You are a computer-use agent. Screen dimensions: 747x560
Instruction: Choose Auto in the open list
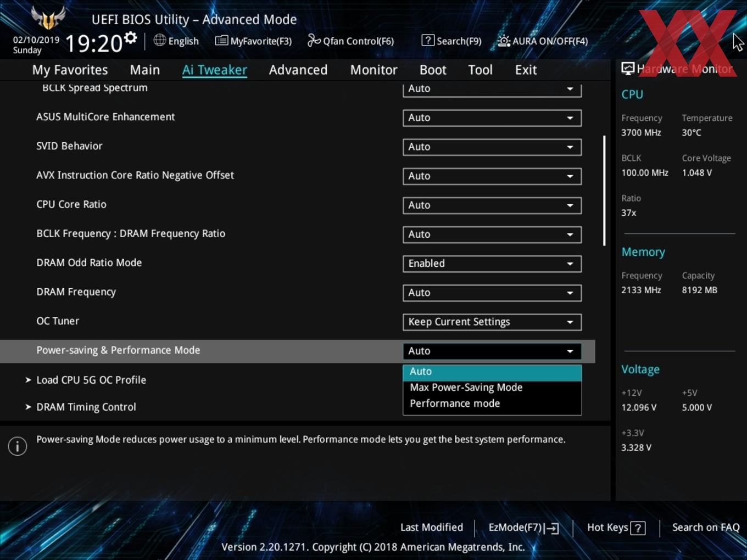pos(492,372)
